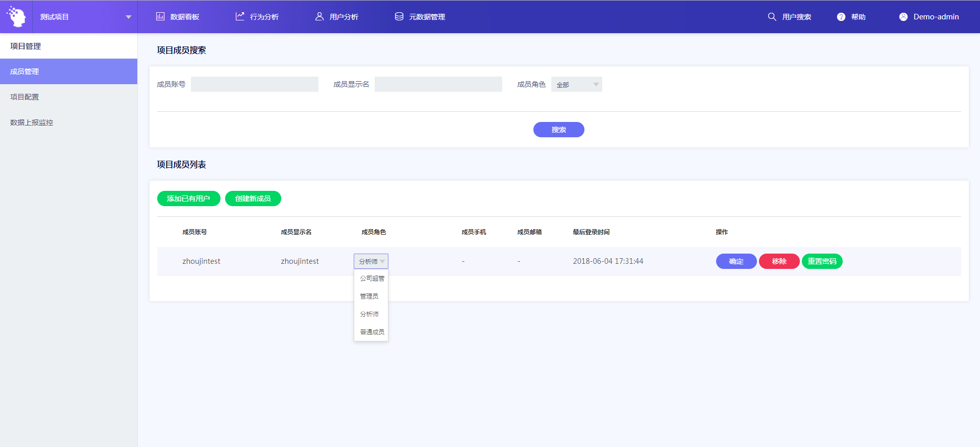
Task: Click the 成员账号 search input field
Action: pyautogui.click(x=254, y=84)
